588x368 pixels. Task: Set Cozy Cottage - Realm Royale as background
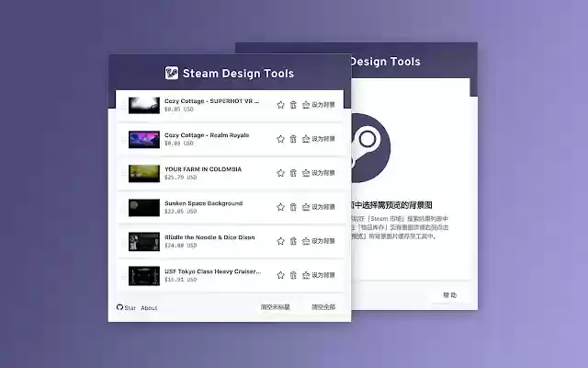(319, 139)
